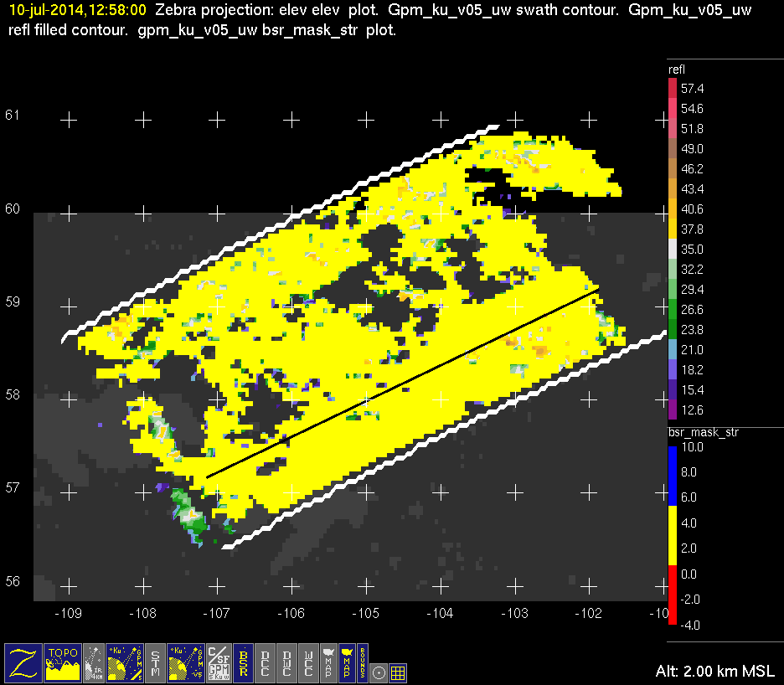Viewport: 784px width, 685px height.
Task: Click the WCC toolbar button
Action: (309, 662)
